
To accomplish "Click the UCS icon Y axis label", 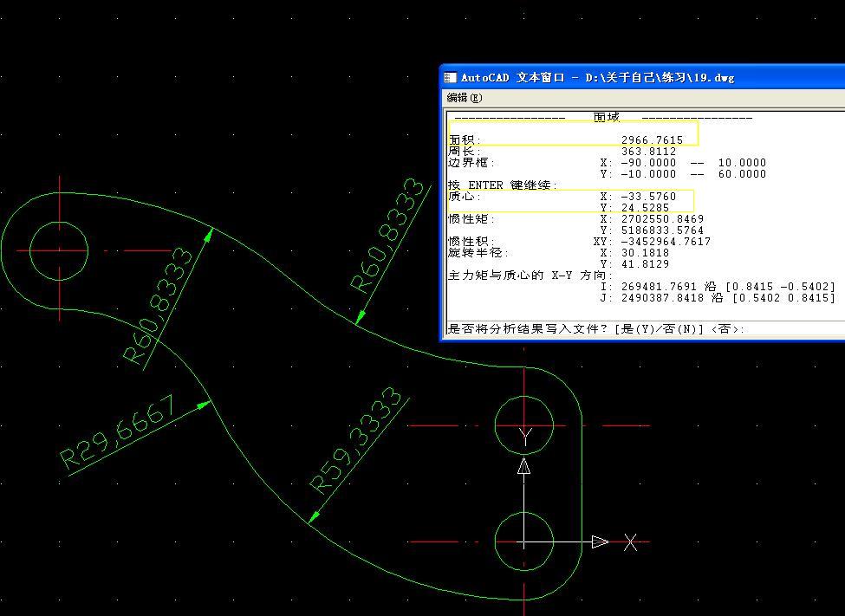I will 525,438.
